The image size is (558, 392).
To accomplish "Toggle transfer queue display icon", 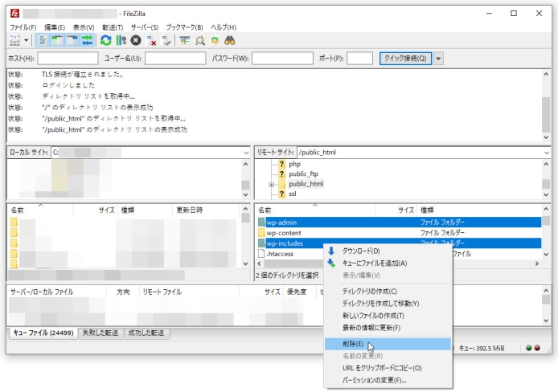I will pos(87,40).
